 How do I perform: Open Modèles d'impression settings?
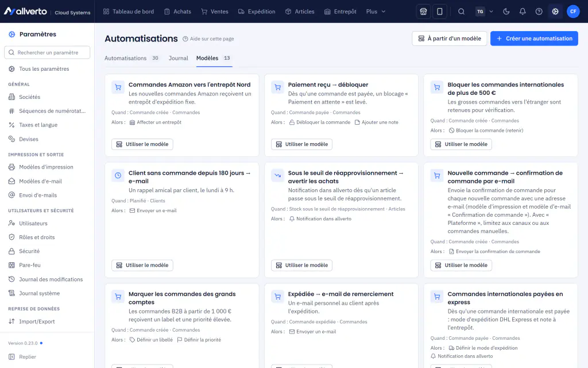click(x=46, y=167)
